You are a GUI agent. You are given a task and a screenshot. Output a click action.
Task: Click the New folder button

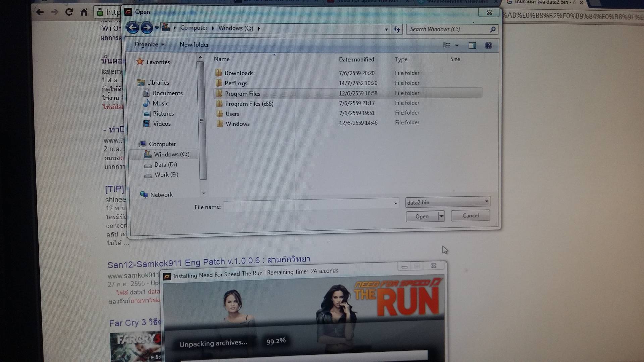(x=194, y=45)
